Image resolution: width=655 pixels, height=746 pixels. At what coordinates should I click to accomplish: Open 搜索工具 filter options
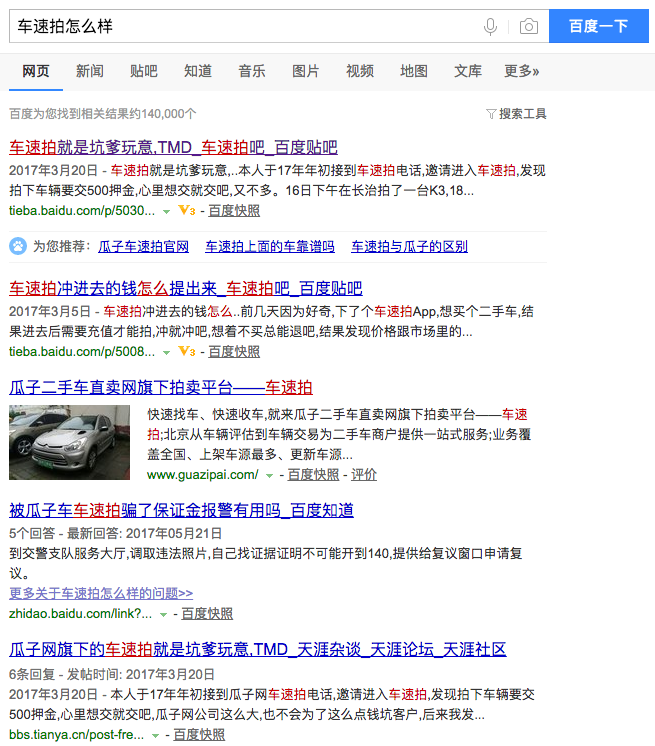pos(522,114)
